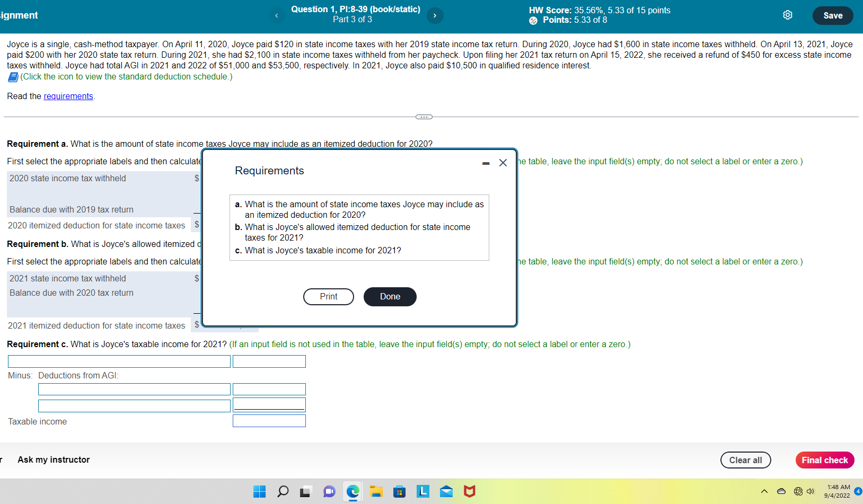The height and width of the screenshot is (504, 863).
Task: Expand the problem divider ellipsis handle
Action: pos(424,117)
